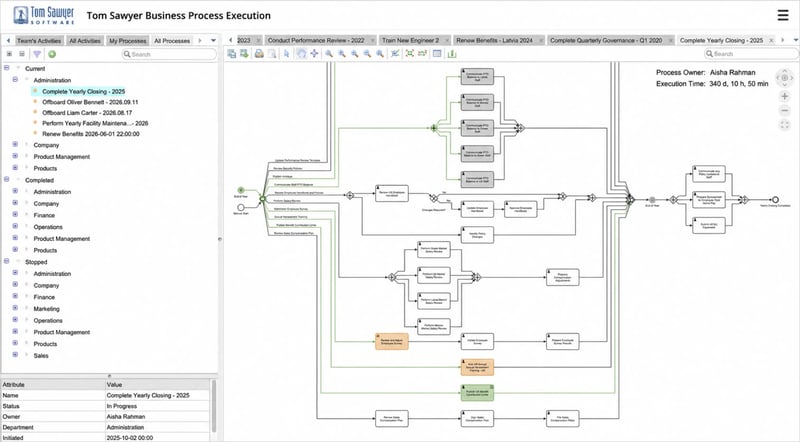Select the four-arrow move tool
Viewport: 800px width, 442px height.
click(314, 54)
